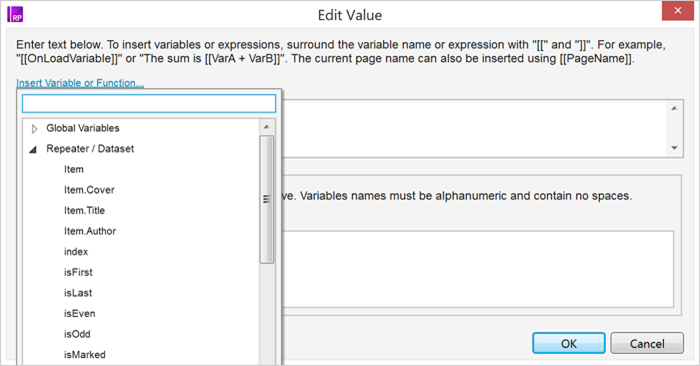
Task: Choose the isFirst function
Action: coord(78,272)
